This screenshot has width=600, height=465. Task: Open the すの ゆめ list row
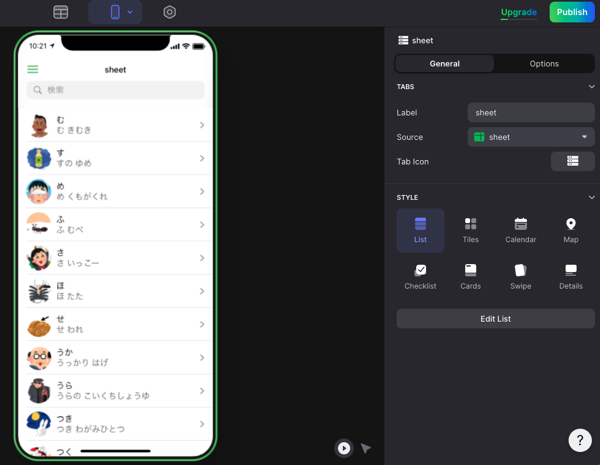tap(115, 158)
